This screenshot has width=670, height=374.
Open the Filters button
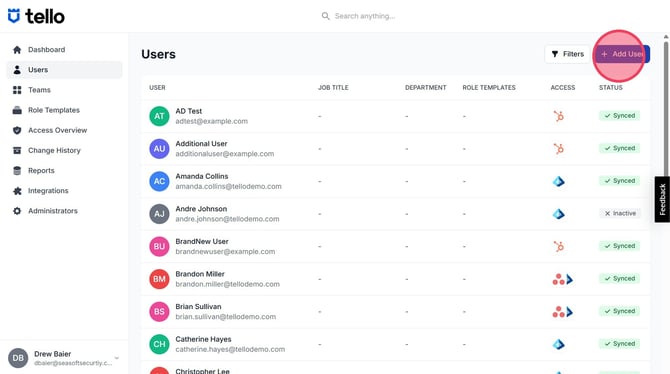[567, 54]
